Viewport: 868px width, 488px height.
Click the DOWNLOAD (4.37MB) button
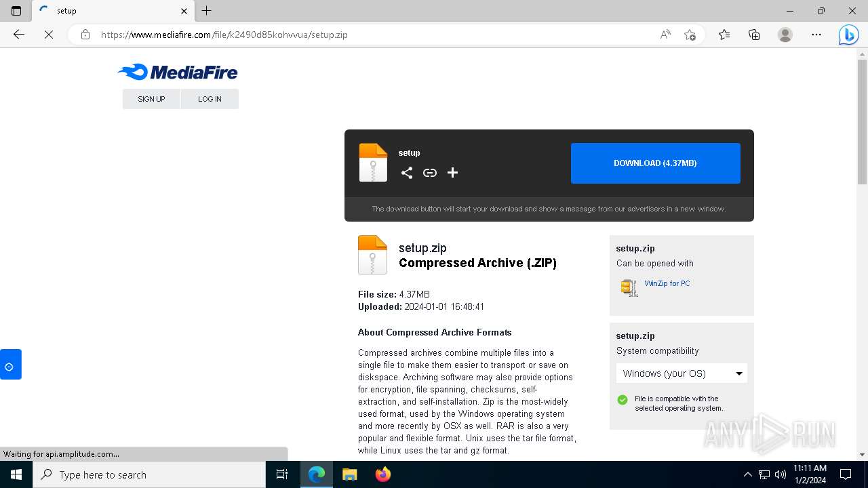click(x=655, y=163)
